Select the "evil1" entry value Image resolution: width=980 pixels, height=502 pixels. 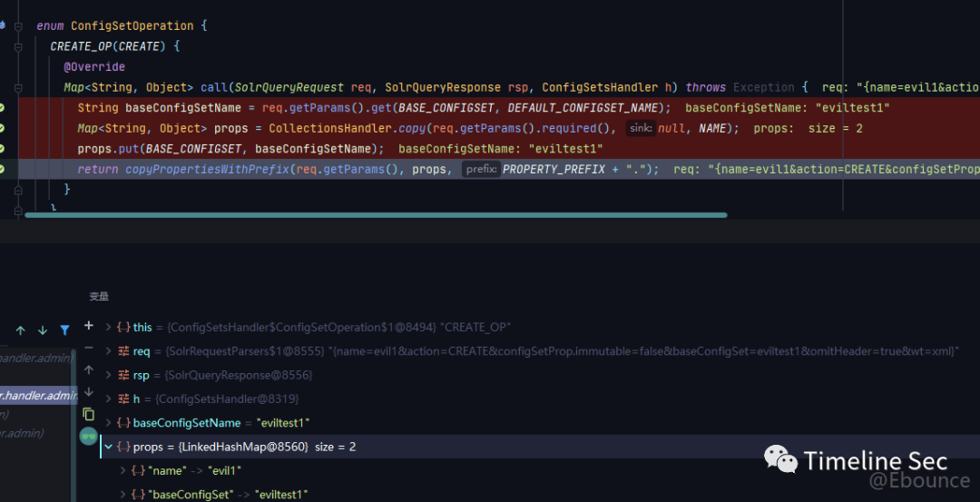coord(224,471)
